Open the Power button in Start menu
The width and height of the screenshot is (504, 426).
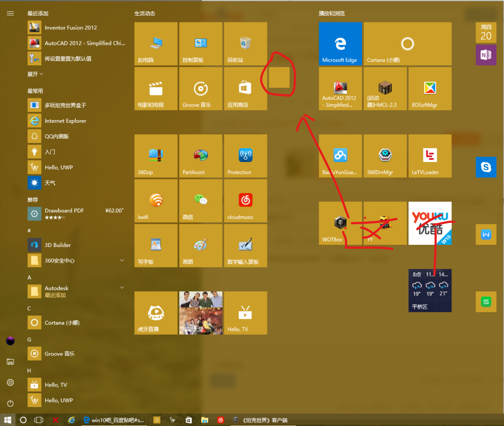click(x=10, y=403)
